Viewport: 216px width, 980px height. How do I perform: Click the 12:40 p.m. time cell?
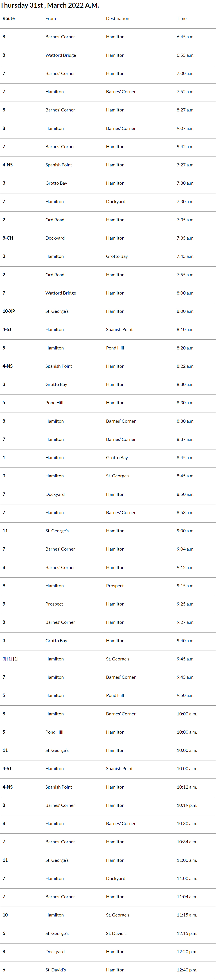click(187, 970)
